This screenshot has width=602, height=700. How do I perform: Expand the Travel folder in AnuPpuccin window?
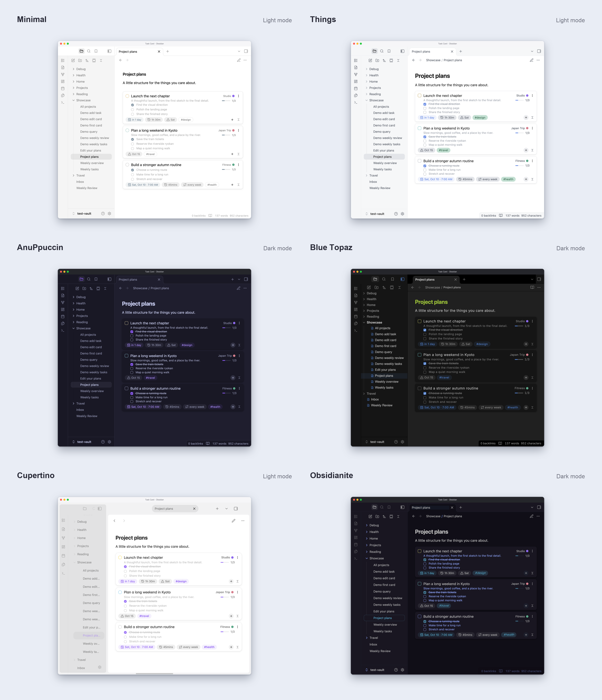tap(73, 403)
